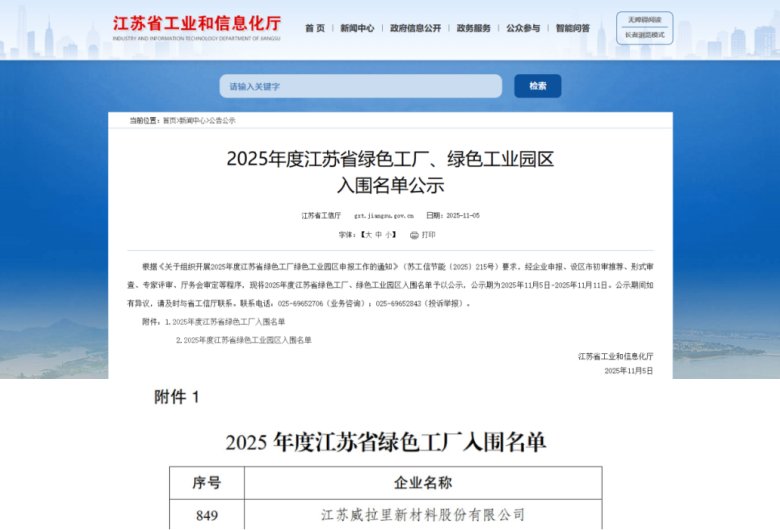
Task: Focus the 请输入关键字 search field
Action: [360, 86]
